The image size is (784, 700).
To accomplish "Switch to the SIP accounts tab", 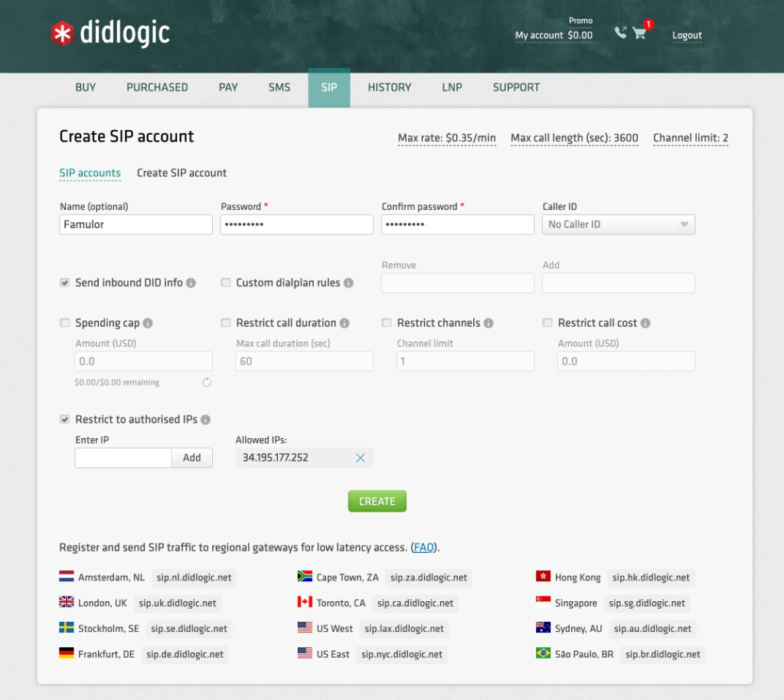I will click(x=90, y=173).
